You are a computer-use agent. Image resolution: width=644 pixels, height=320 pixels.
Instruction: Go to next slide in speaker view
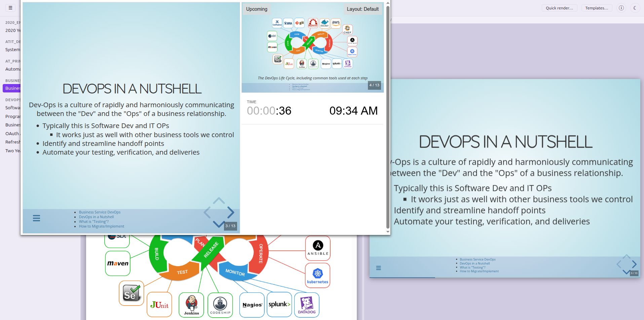coord(231,212)
